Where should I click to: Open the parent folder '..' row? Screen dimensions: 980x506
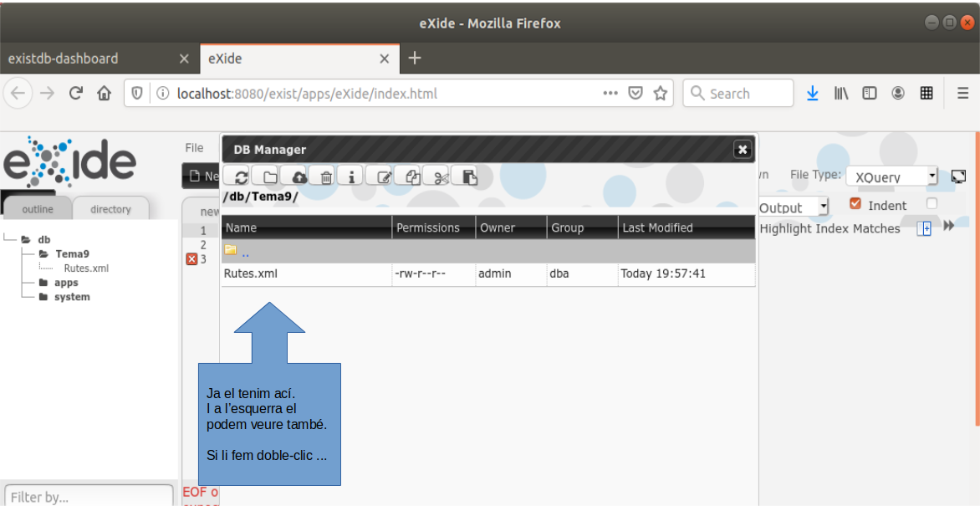488,252
